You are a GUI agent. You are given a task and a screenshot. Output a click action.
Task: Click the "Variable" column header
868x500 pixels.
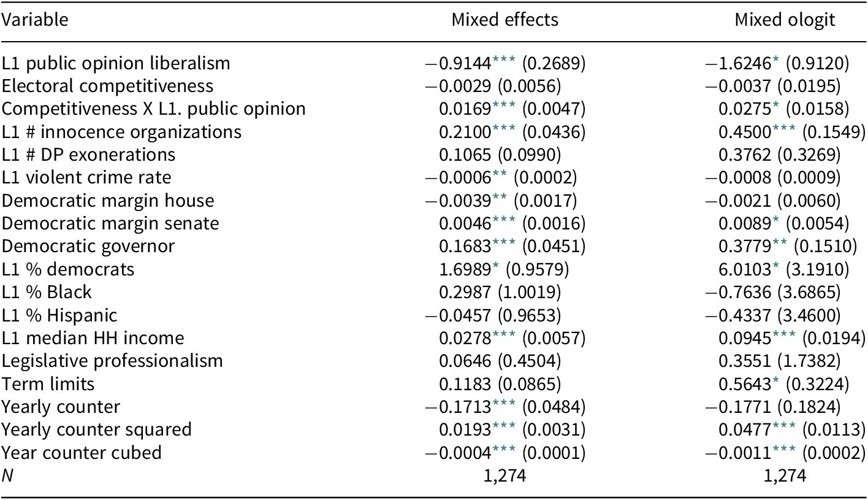pyautogui.click(x=35, y=20)
